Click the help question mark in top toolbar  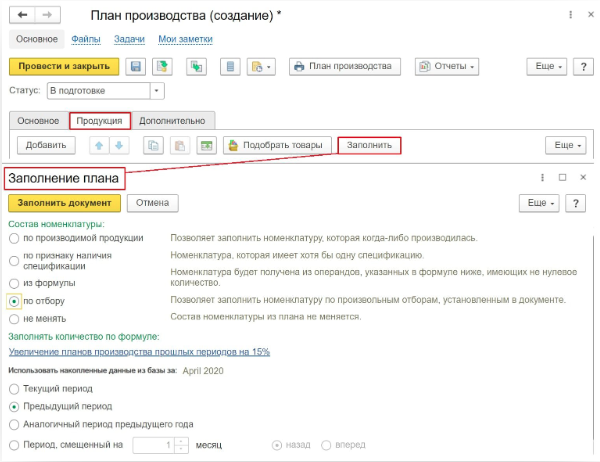583,67
